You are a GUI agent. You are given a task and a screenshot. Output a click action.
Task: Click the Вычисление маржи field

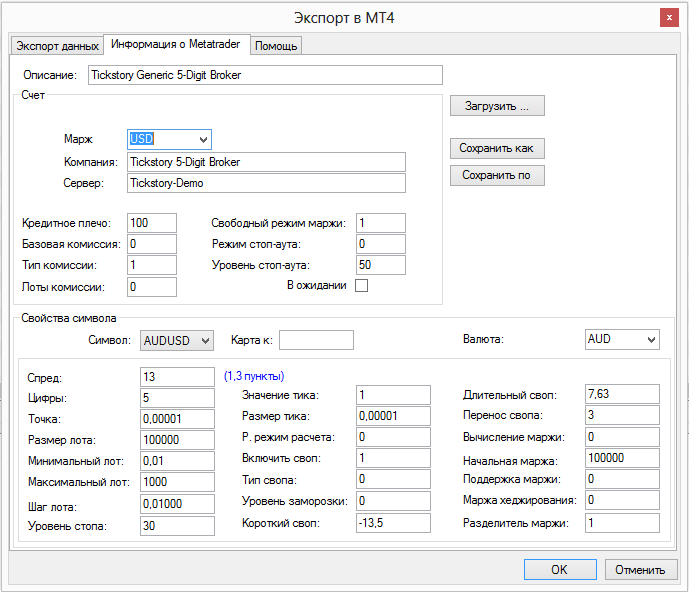pos(622,437)
